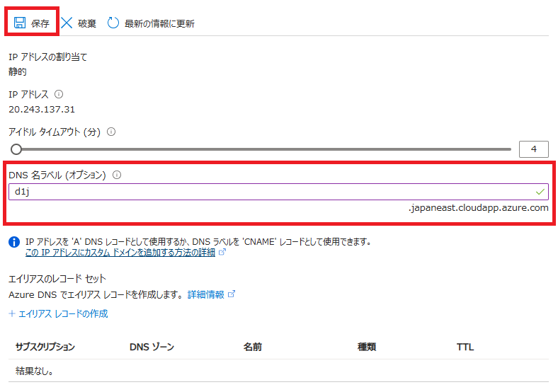Click the 結果なし。 table row
Screen dimensions: 558x392
[x=278, y=371]
